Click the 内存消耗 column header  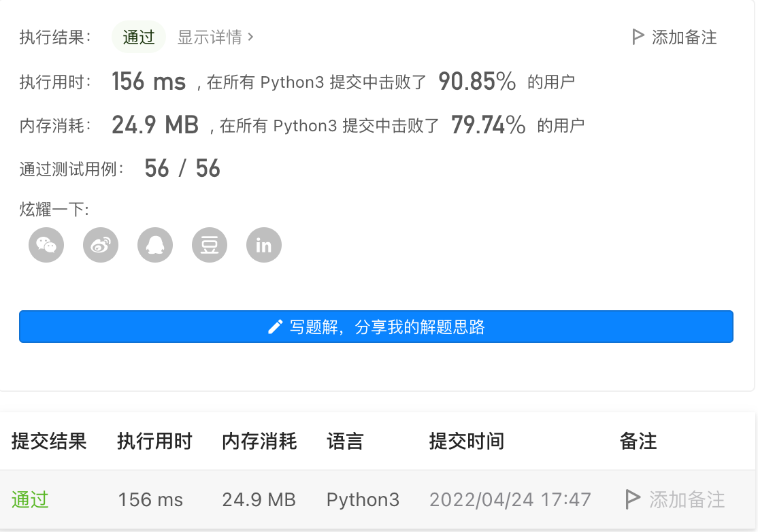[x=259, y=442]
